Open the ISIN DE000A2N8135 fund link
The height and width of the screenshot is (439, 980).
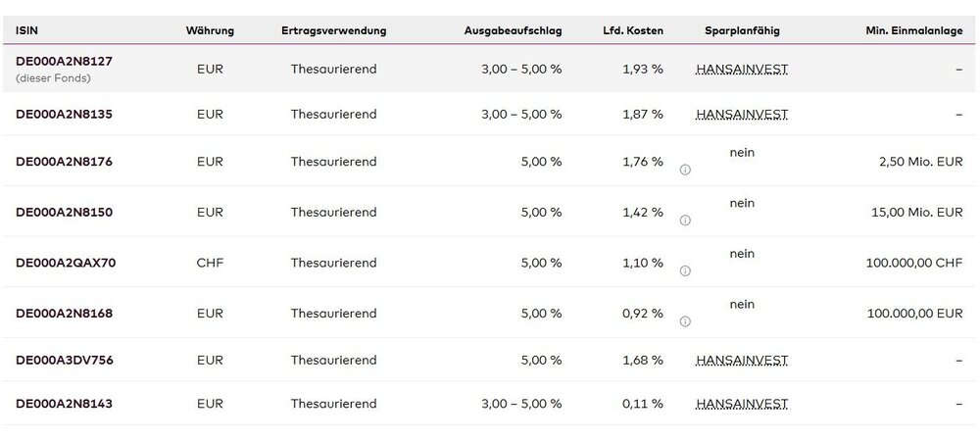tap(64, 114)
